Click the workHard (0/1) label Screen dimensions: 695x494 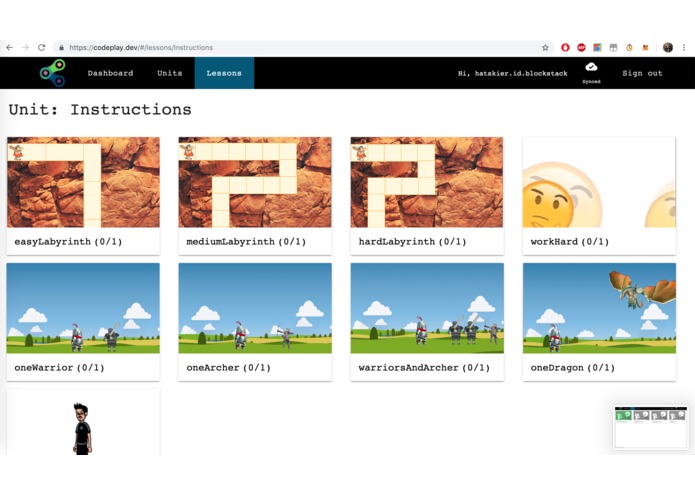pyautogui.click(x=570, y=241)
